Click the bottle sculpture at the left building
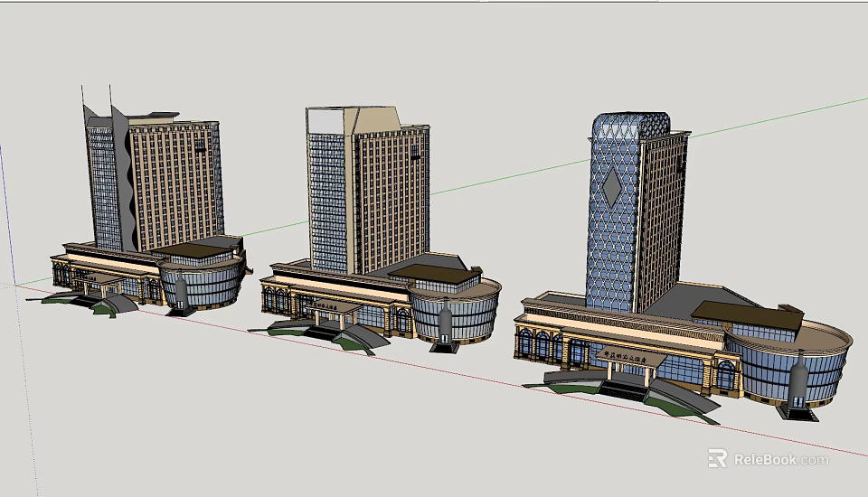 181,292
